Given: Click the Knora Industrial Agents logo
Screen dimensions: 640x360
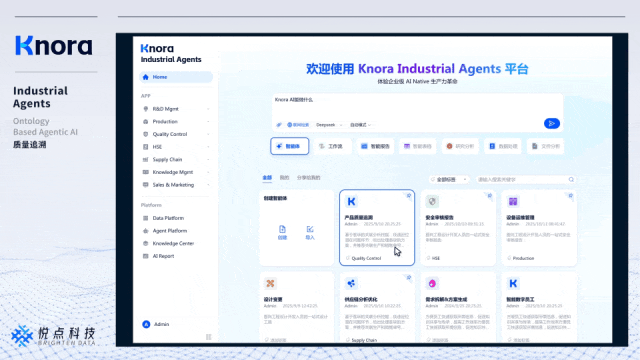Looking at the screenshot, I should pyautogui.click(x=171, y=53).
